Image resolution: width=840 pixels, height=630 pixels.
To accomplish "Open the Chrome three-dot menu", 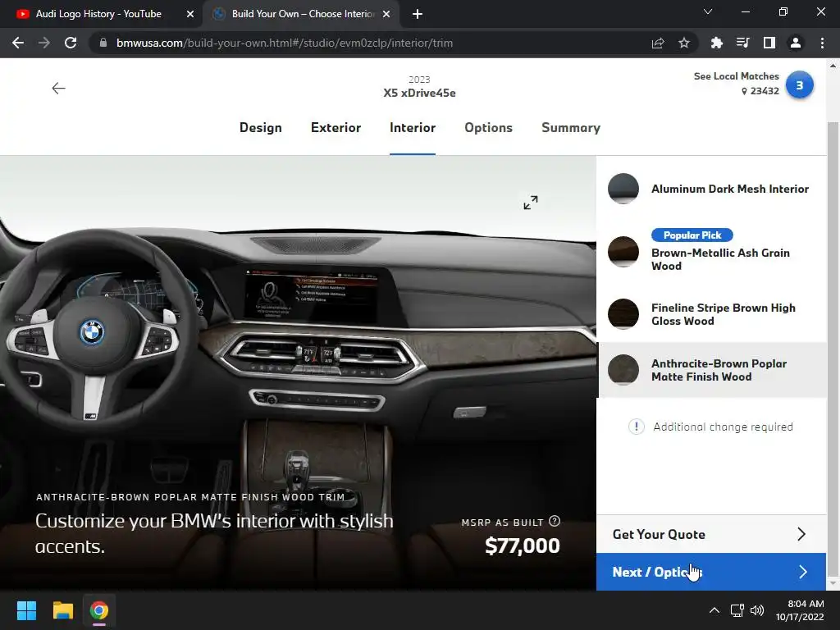I will (x=822, y=43).
